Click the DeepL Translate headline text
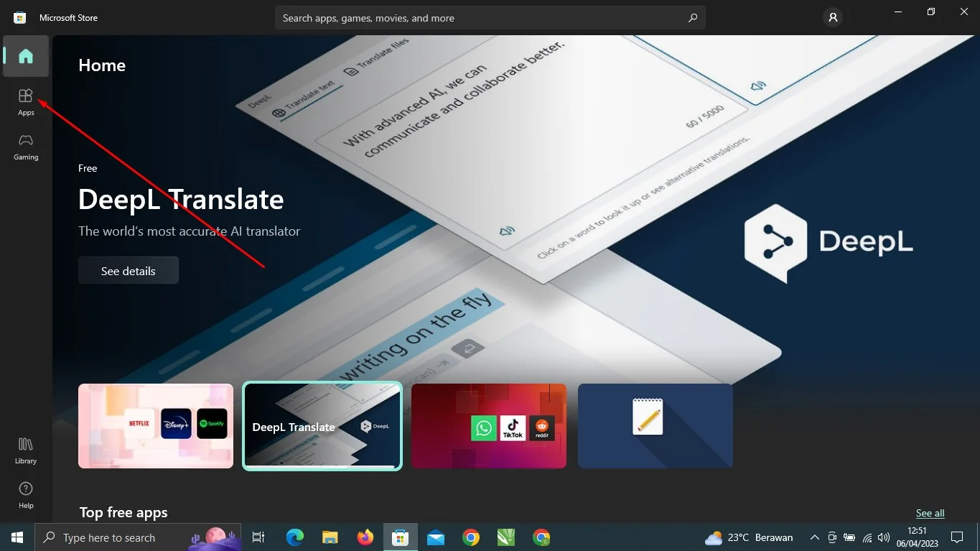The width and height of the screenshot is (980, 551). point(181,199)
